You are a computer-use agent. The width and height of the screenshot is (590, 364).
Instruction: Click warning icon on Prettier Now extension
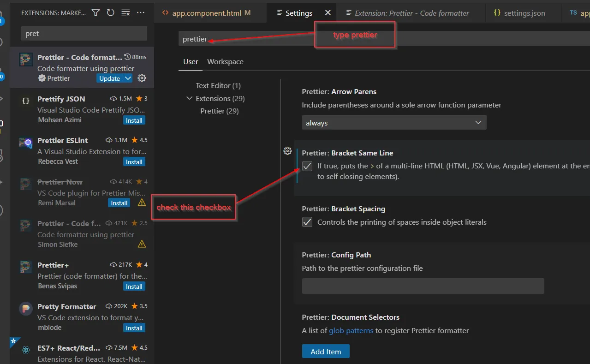point(142,203)
